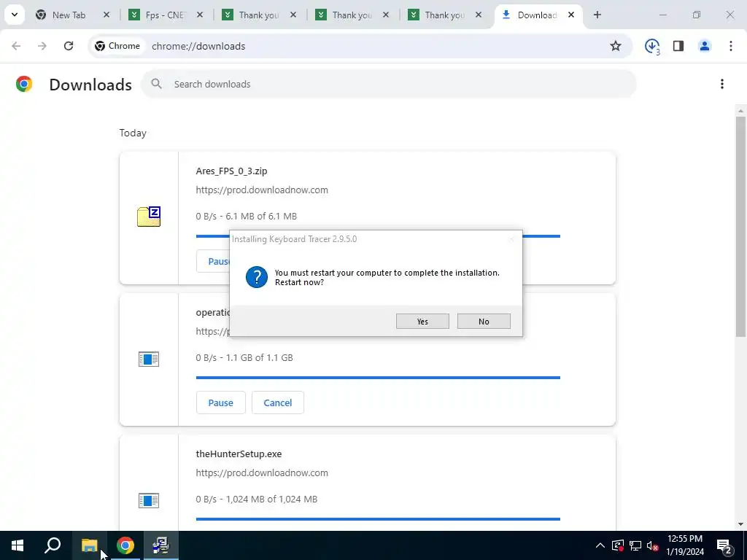Open Windows taskbar search
This screenshot has height=560, width=747.
(53, 545)
